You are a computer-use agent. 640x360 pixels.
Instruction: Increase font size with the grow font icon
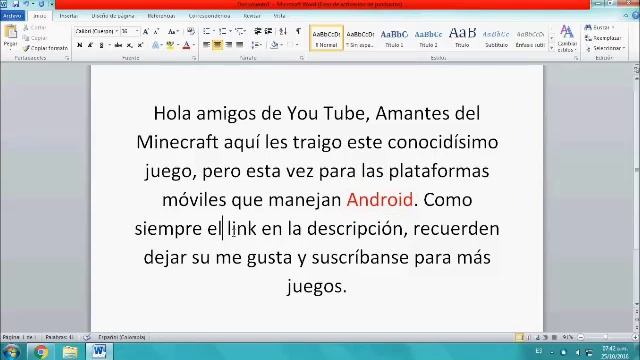146,31
